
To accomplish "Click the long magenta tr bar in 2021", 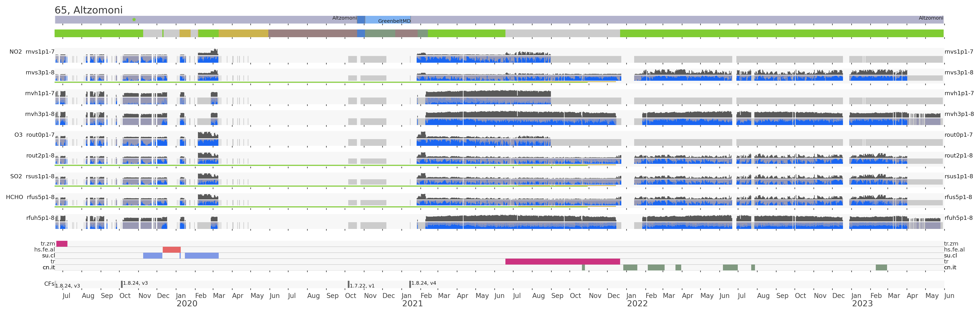I will tap(562, 262).
